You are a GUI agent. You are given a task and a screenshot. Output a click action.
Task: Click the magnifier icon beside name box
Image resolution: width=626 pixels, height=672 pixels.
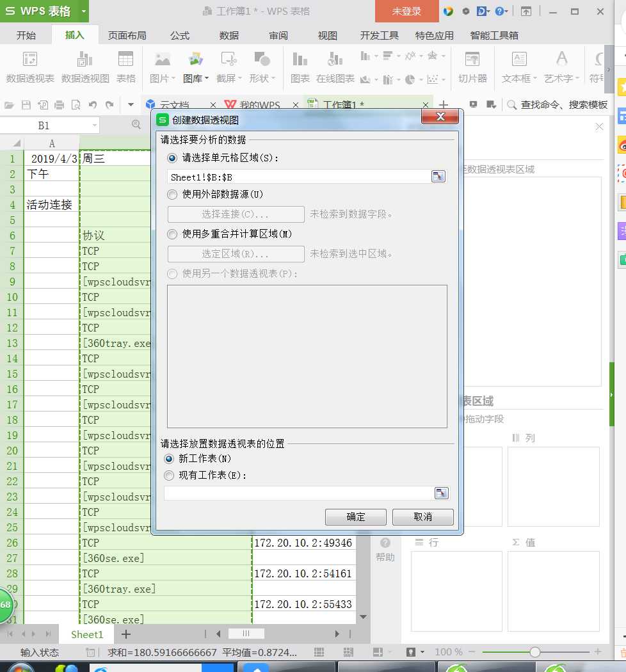(x=136, y=124)
